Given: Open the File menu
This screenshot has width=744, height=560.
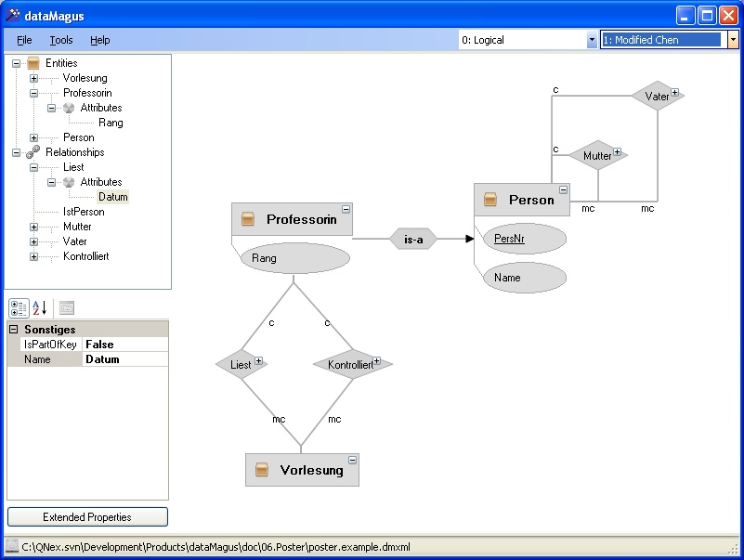Looking at the screenshot, I should [x=24, y=40].
